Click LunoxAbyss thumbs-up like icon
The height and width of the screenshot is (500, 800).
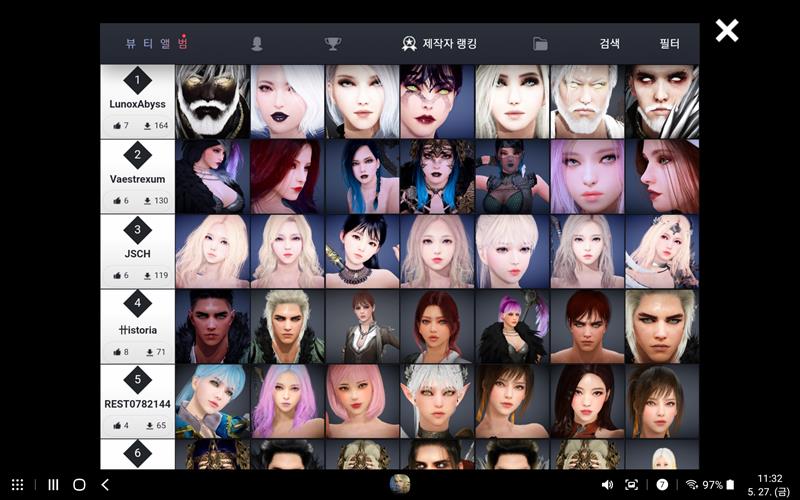click(117, 126)
